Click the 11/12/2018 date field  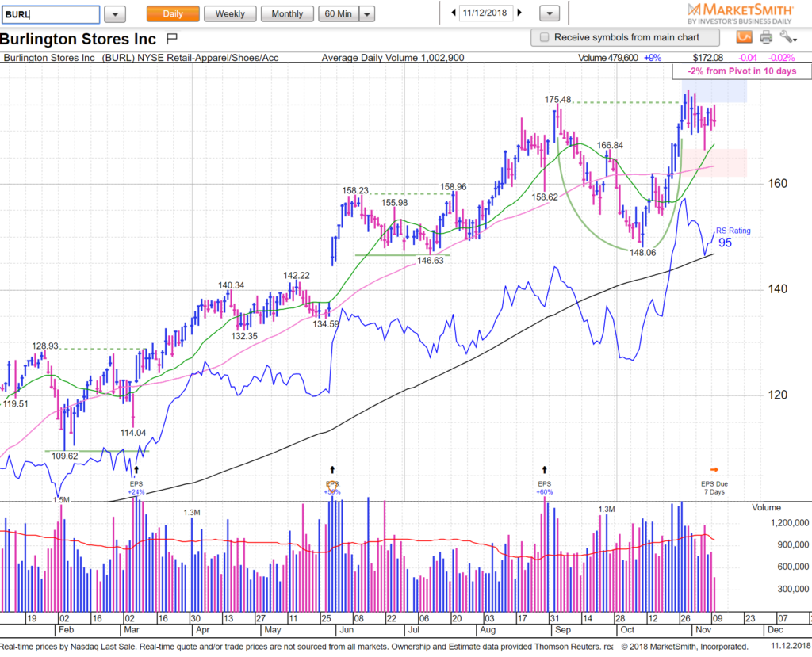click(485, 13)
